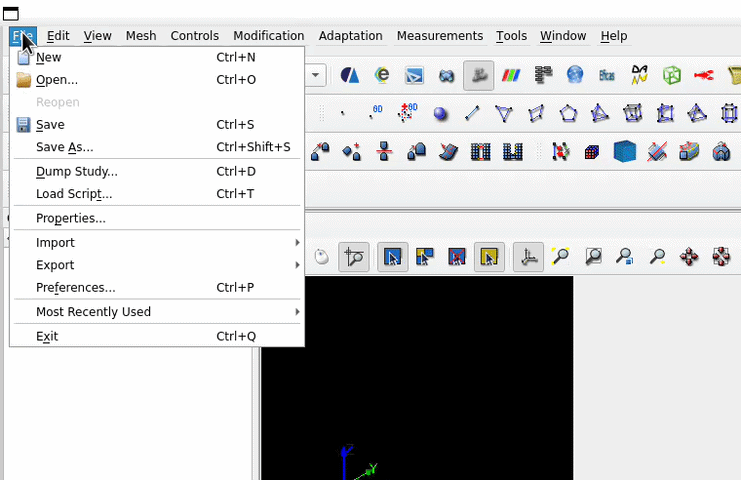
Task: Click the Symmetry tool with red line
Action: (x=384, y=152)
